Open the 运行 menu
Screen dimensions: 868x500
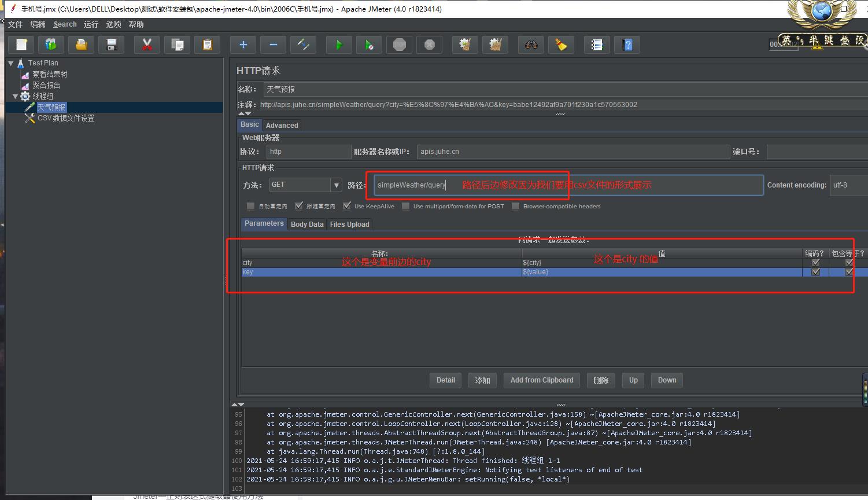point(91,24)
